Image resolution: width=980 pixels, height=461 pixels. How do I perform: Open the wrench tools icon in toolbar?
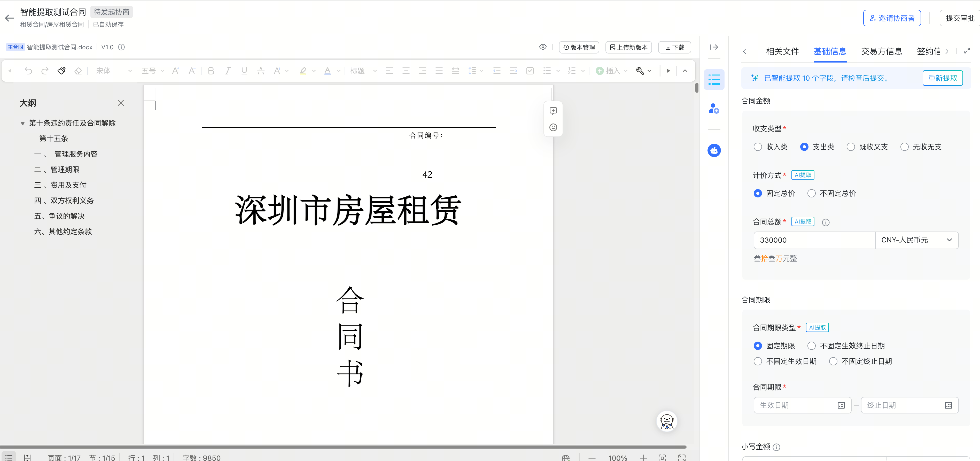641,71
